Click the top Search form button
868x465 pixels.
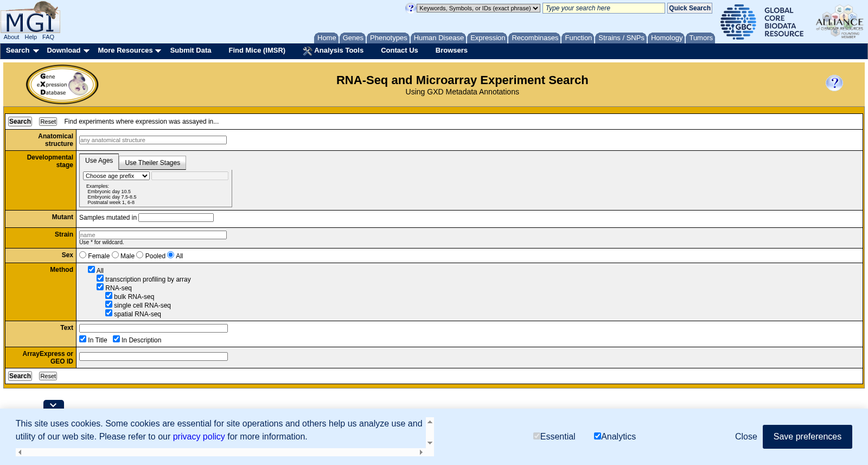pyautogui.click(x=20, y=122)
